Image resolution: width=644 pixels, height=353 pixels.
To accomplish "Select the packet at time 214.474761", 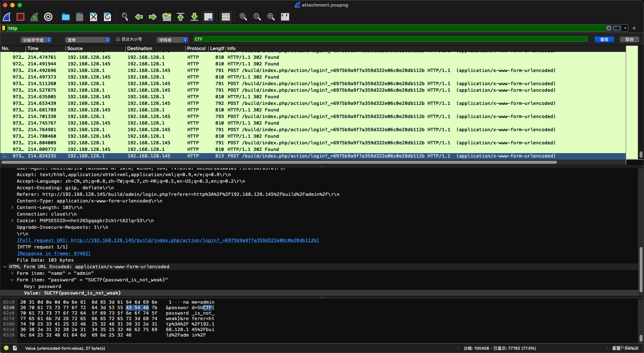I will point(313,57).
